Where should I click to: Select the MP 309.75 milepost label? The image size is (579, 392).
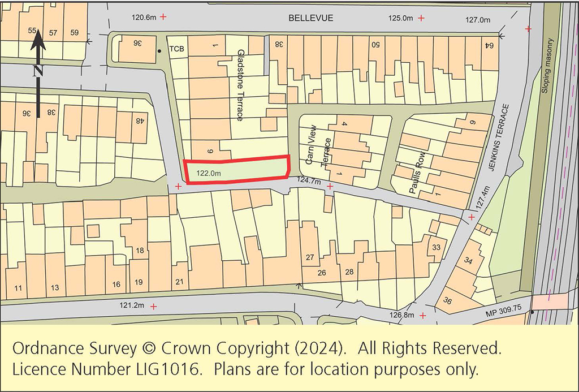pos(503,311)
